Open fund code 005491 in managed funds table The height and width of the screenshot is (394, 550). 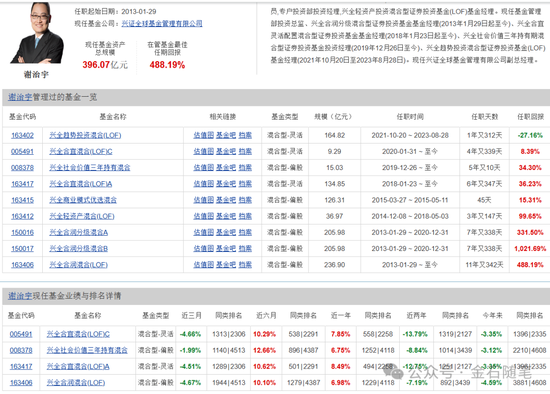click(22, 152)
